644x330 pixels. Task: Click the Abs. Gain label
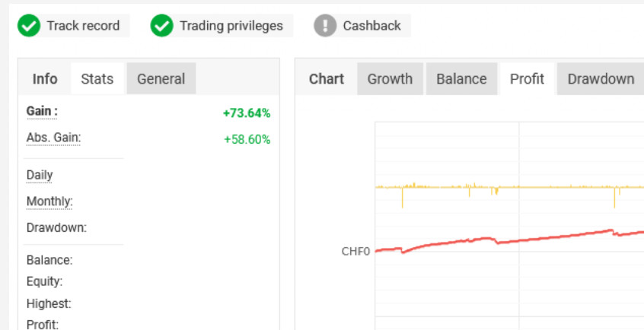coord(53,138)
